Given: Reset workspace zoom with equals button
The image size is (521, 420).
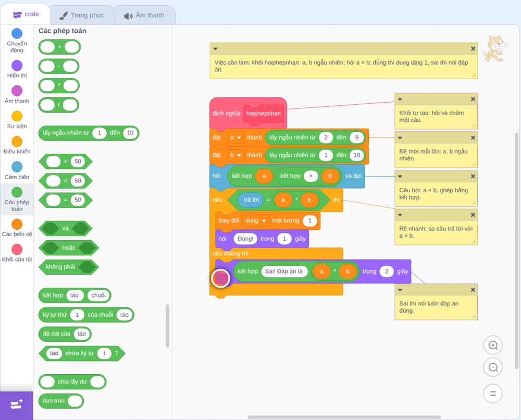Looking at the screenshot, I should 493,393.
